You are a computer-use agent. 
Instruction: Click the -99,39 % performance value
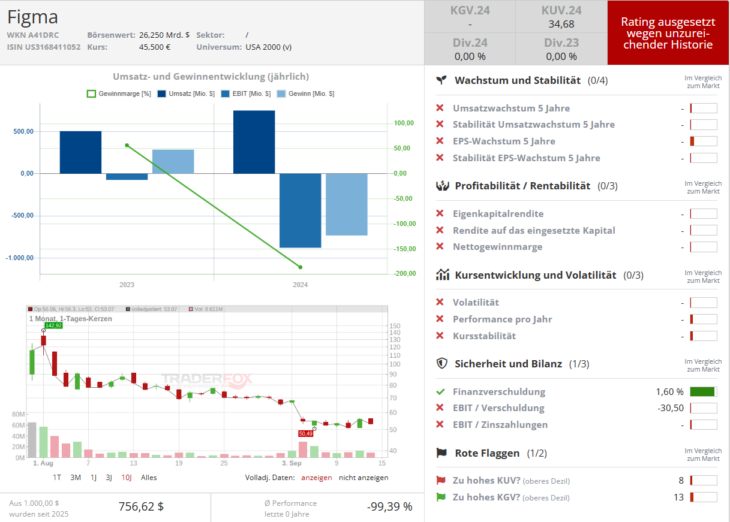coord(390,507)
